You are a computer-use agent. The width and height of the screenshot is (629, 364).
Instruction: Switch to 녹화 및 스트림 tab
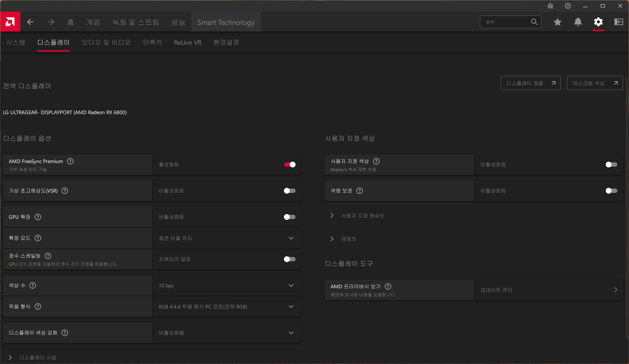[136, 22]
